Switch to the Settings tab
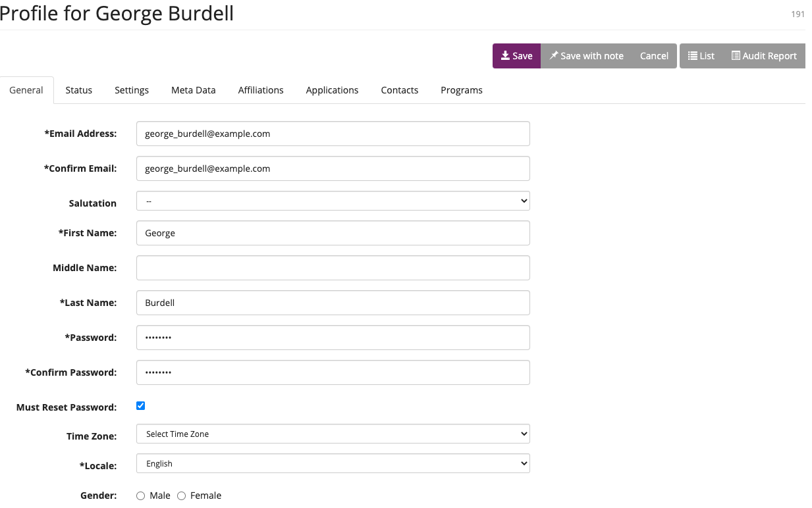Screen dimensions: 812x508 click(131, 90)
